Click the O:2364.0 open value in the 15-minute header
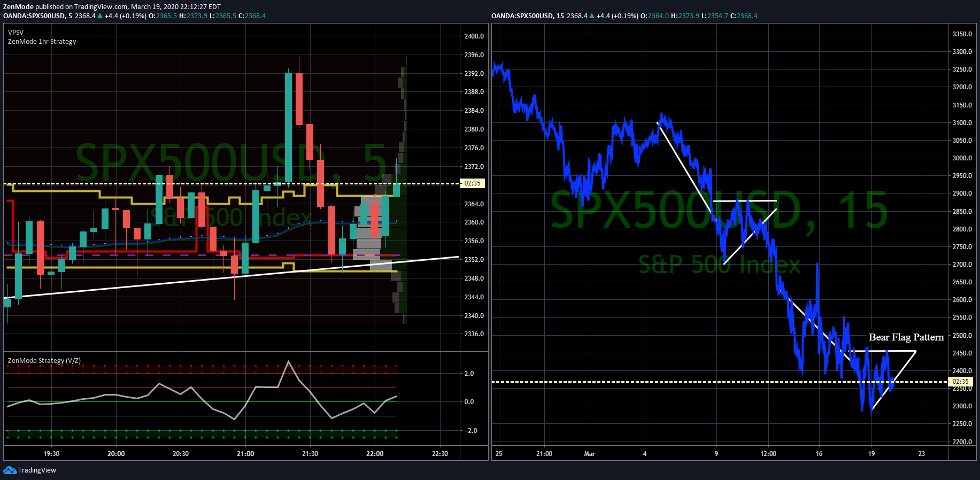Screen dimensions: 980x480 tap(654, 16)
